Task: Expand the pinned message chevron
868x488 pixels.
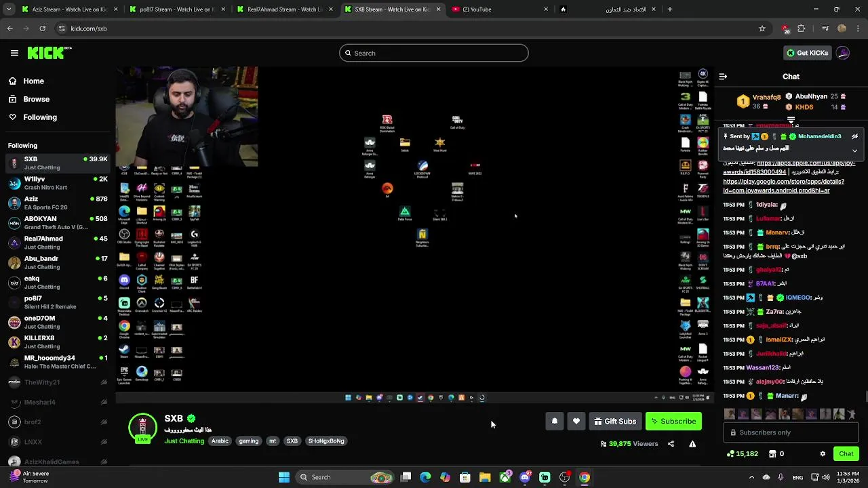Action: [854, 150]
